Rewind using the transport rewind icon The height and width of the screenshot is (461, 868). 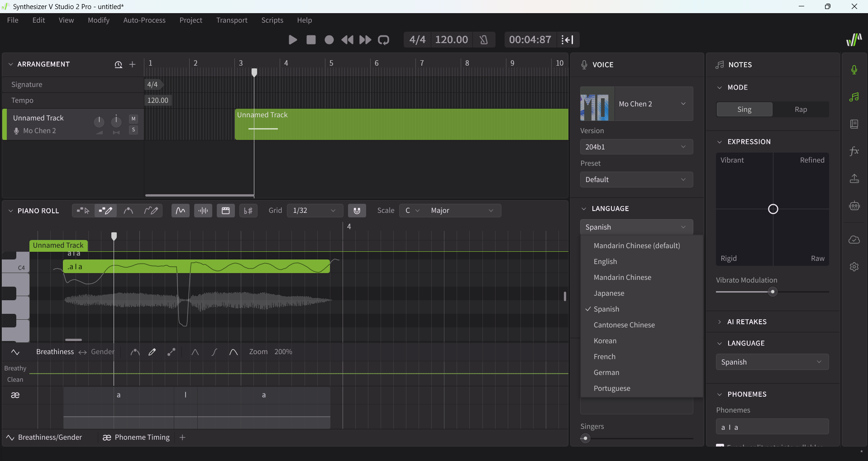click(x=347, y=40)
